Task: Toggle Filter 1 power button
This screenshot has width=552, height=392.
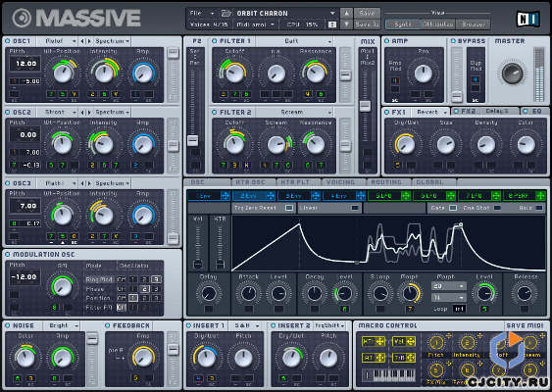Action: (x=215, y=41)
